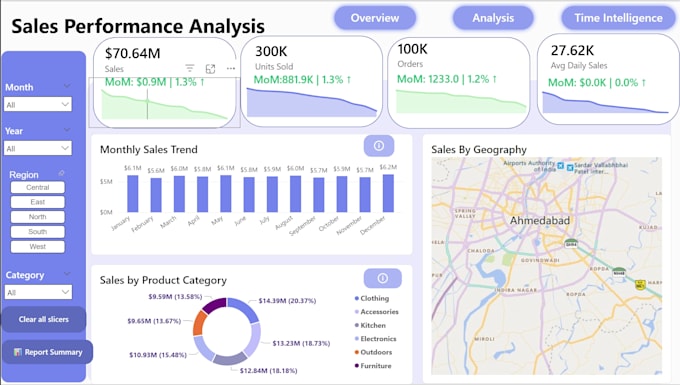
Task: Click info icon on Sales by Product Category
Action: pos(382,278)
